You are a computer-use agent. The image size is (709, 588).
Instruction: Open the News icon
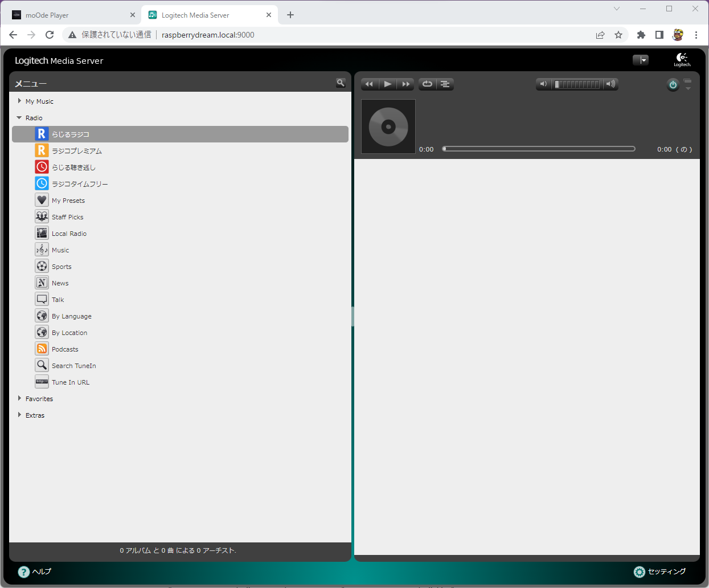[42, 283]
